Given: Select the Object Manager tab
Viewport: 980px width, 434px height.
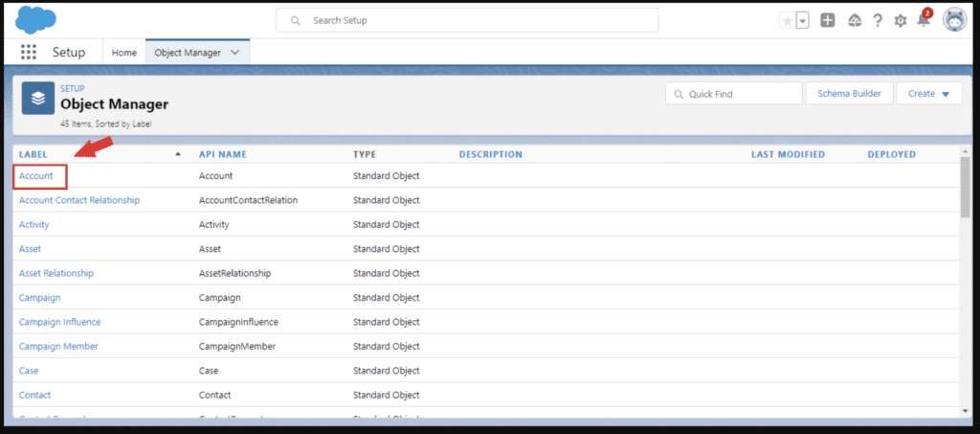Looking at the screenshot, I should tap(188, 53).
